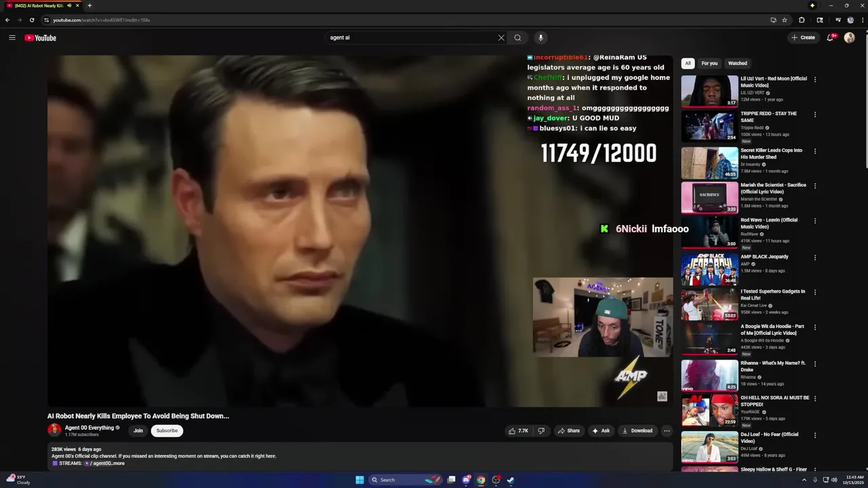Open Rod Wave Leavin video title
Viewport: 868px width, 488px height.
click(x=769, y=224)
